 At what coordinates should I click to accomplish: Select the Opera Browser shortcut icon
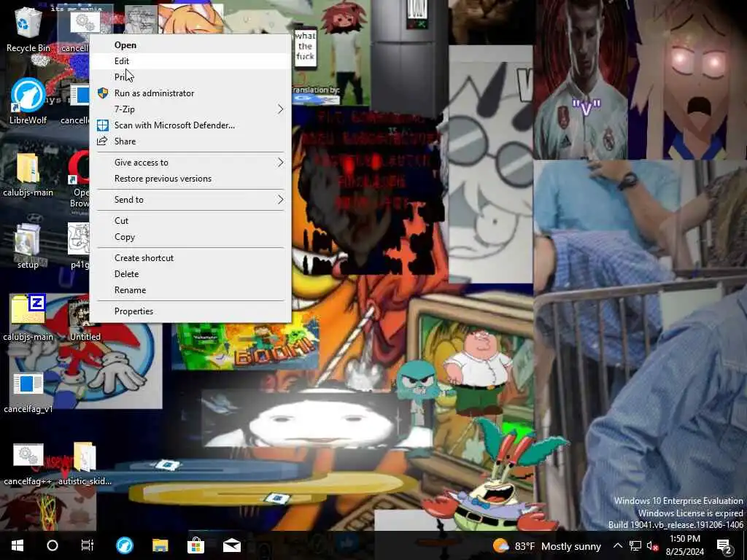pyautogui.click(x=79, y=180)
